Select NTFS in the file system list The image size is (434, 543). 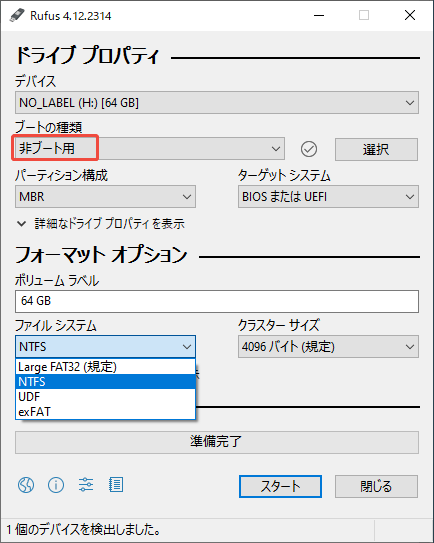pyautogui.click(x=105, y=382)
